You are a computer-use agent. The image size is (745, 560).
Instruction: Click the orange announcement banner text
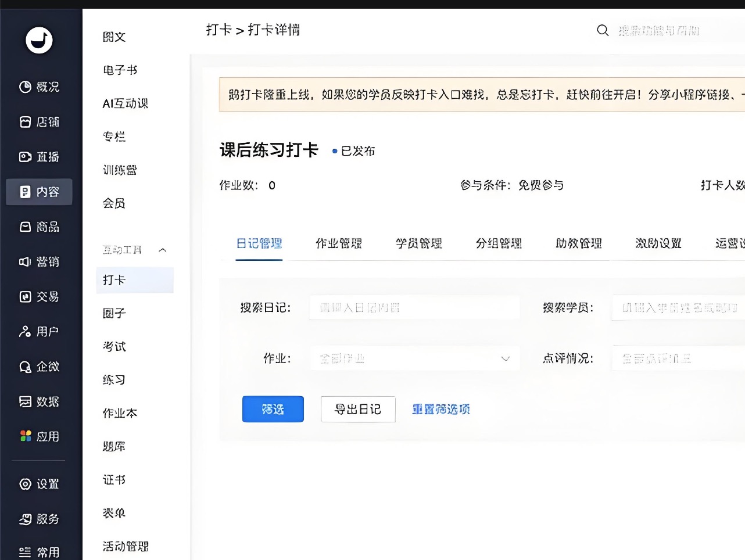pos(486,94)
